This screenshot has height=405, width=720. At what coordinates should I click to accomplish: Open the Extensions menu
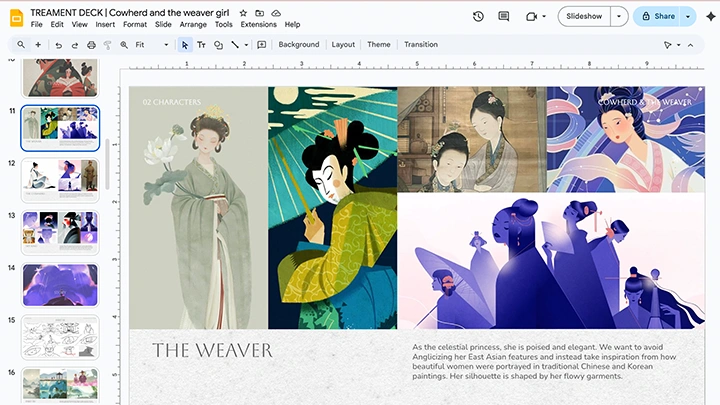click(259, 25)
